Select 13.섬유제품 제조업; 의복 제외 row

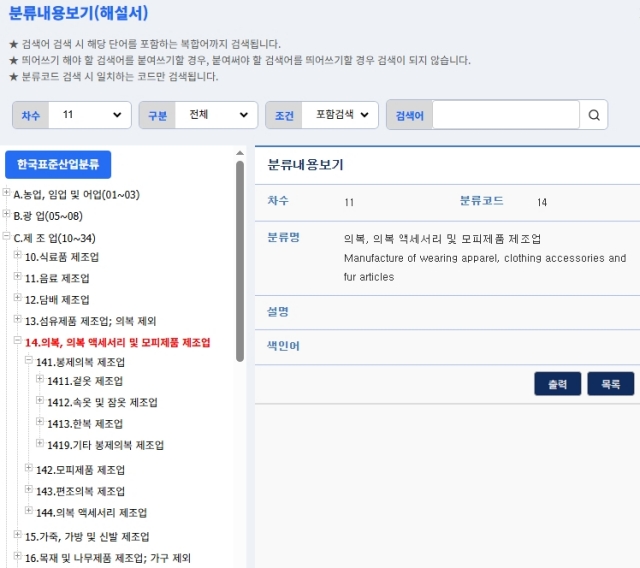coord(90,321)
